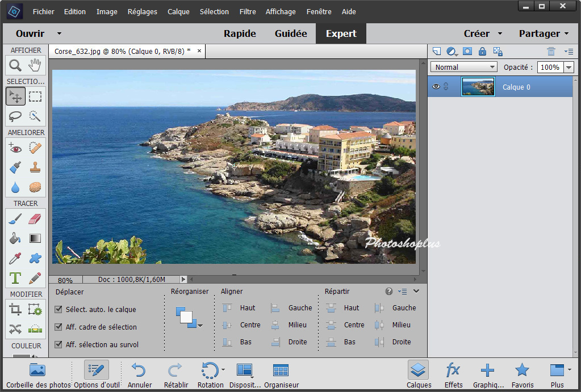This screenshot has height=392, width=581.
Task: Open the Filtre menu
Action: pos(248,11)
